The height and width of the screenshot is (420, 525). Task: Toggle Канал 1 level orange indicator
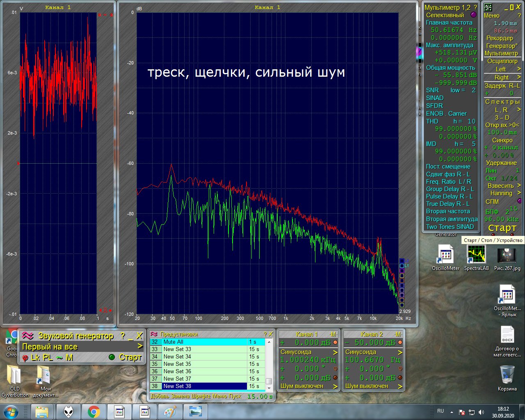(336, 342)
